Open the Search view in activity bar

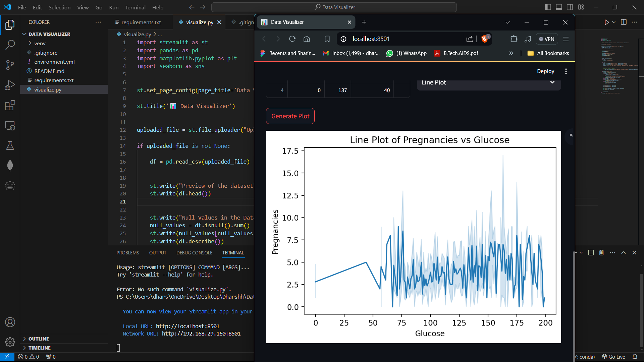(x=10, y=45)
